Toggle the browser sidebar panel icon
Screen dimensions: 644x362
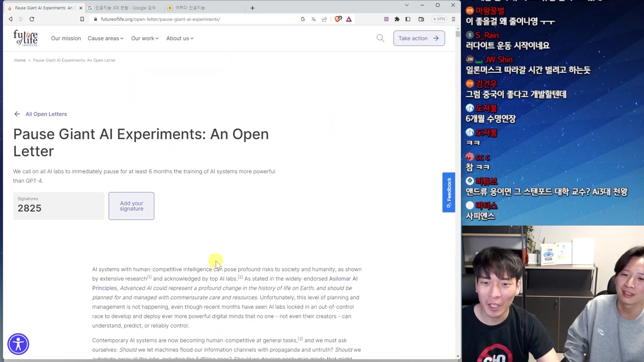(x=408, y=19)
